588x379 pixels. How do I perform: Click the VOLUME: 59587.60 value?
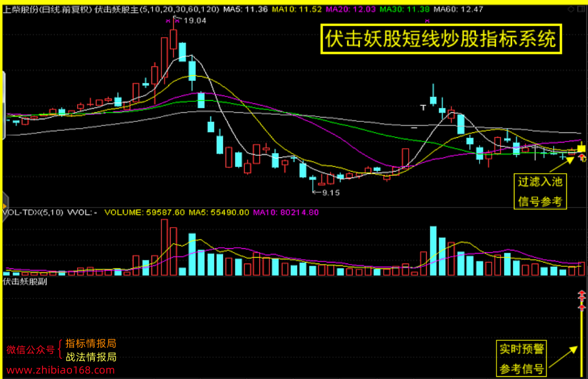144,212
